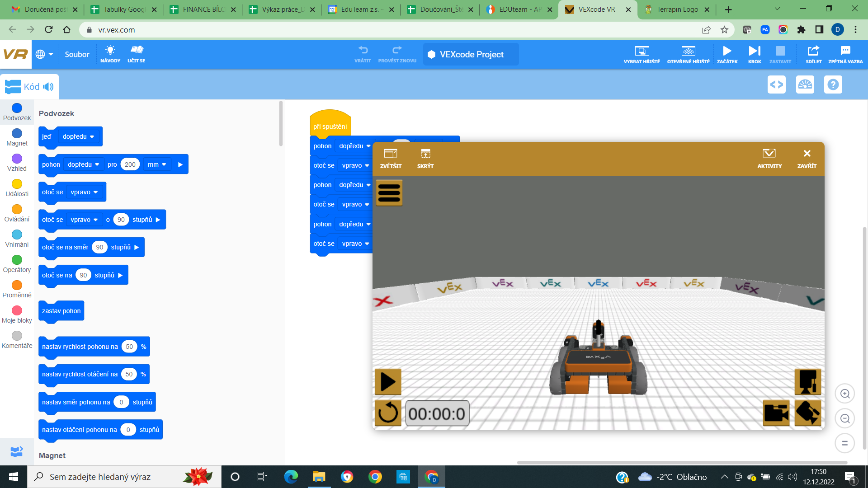The height and width of the screenshot is (488, 868).
Task: Switch to chase camera view icon
Action: (776, 413)
